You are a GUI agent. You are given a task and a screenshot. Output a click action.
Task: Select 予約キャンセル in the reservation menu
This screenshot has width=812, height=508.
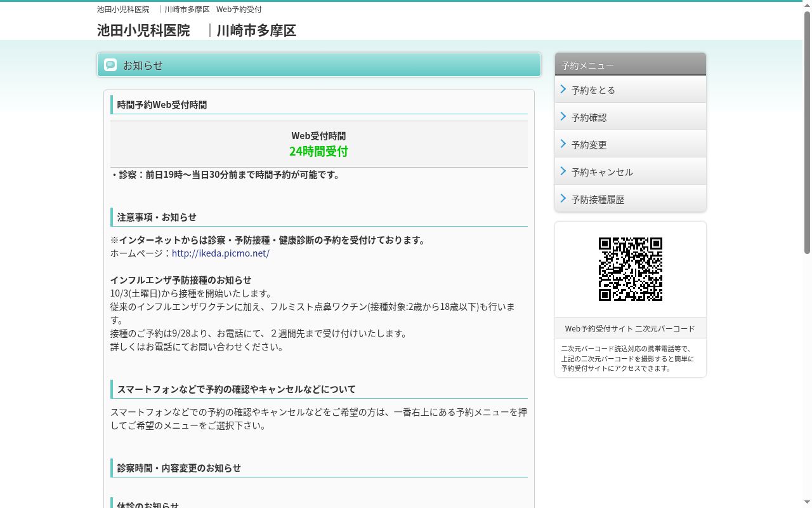(x=631, y=171)
